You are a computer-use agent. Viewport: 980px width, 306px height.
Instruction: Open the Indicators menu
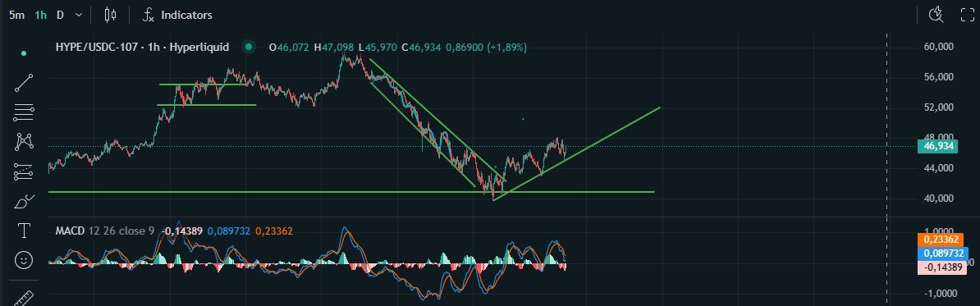(x=186, y=15)
